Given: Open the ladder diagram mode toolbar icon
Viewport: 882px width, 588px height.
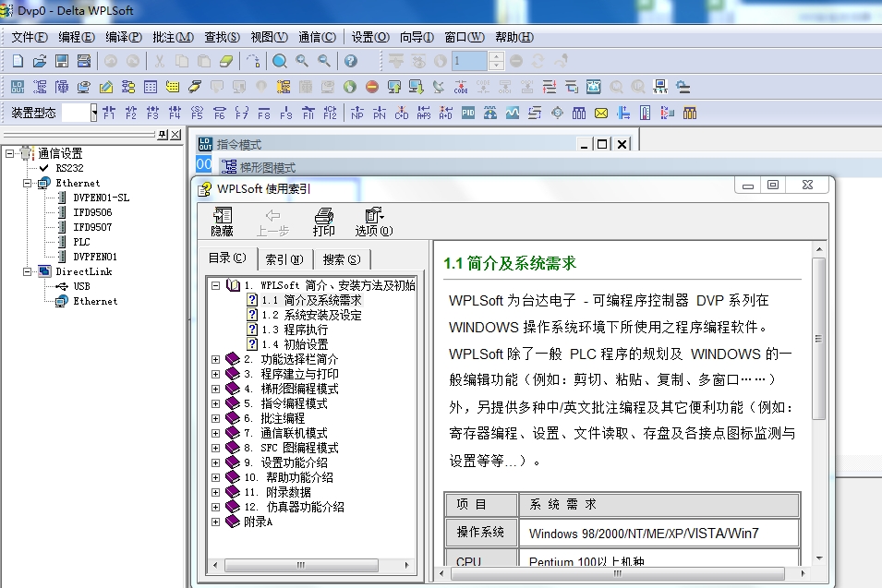Looking at the screenshot, I should [x=40, y=87].
